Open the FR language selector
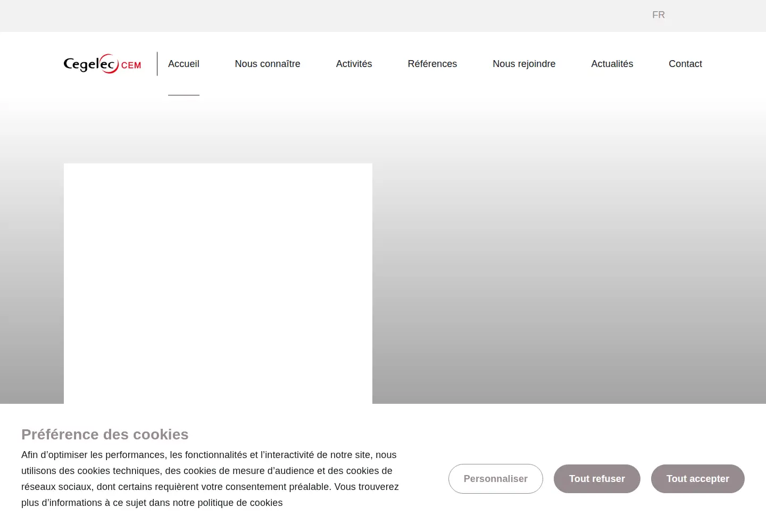Viewport: 766px width, 532px height. (659, 15)
